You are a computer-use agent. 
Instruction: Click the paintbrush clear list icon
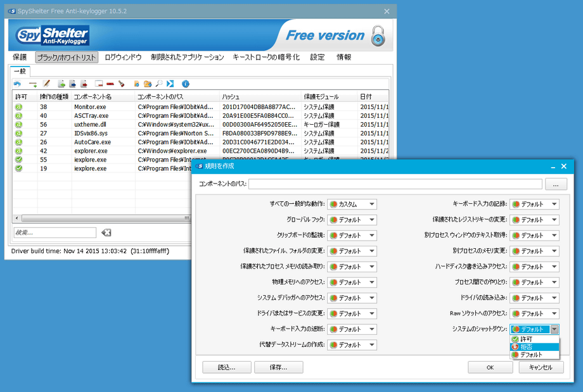pos(121,84)
